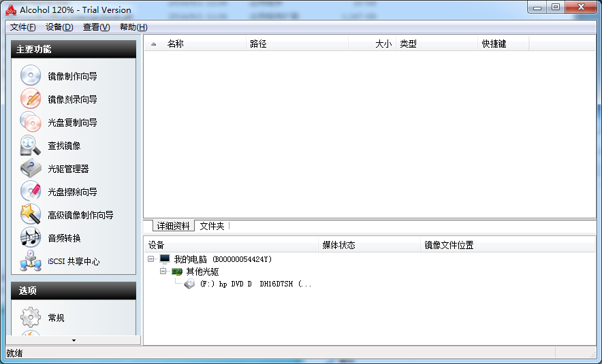
Task: Launch 高级镜像制作向导 text link
Action: pyautogui.click(x=80, y=215)
